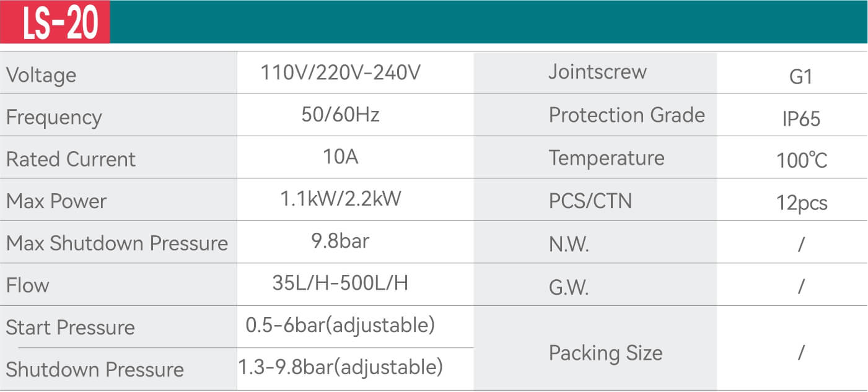Click the Jointscrew label
Viewport: 868px width, 392px height.
tap(597, 72)
